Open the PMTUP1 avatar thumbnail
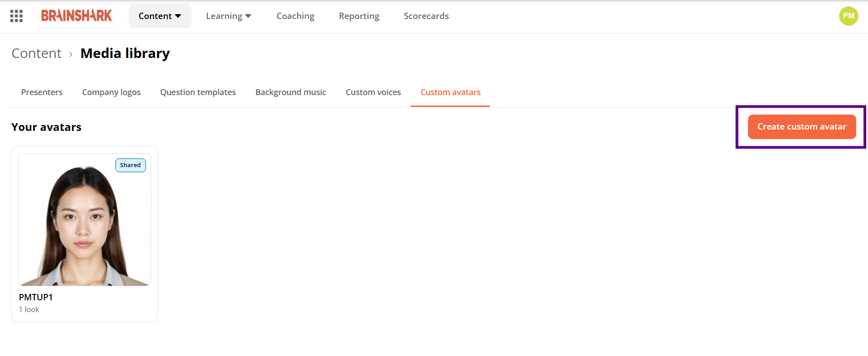868x356 pixels. [85, 220]
